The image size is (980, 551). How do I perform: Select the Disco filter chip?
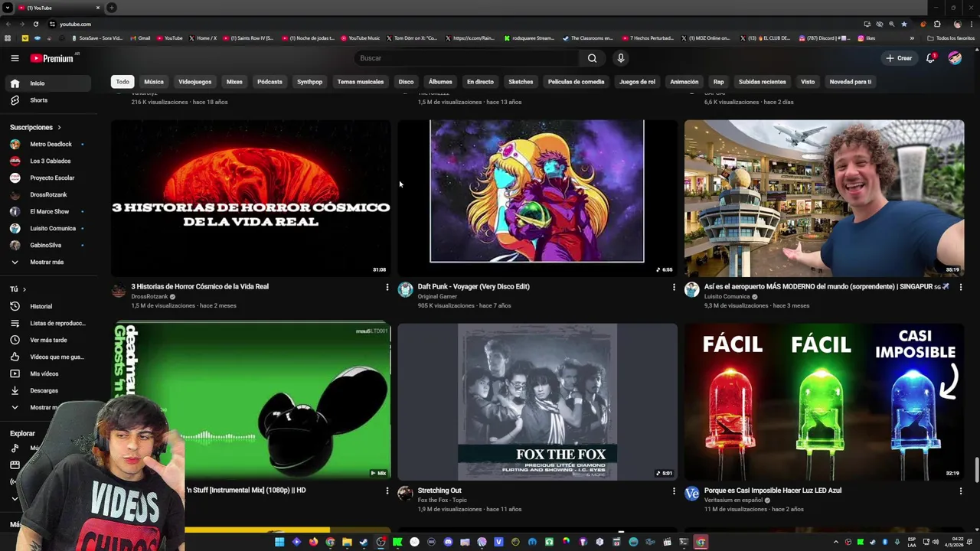click(406, 82)
